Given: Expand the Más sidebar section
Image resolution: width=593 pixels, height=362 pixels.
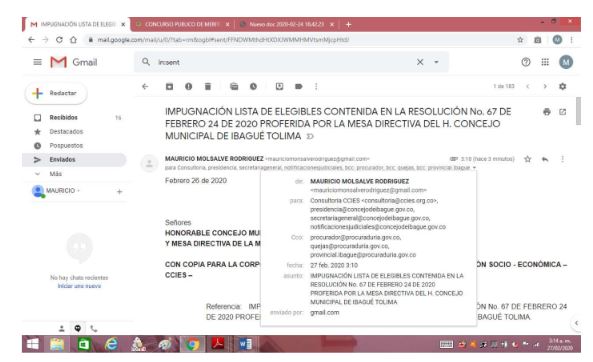Looking at the screenshot, I should [56, 174].
